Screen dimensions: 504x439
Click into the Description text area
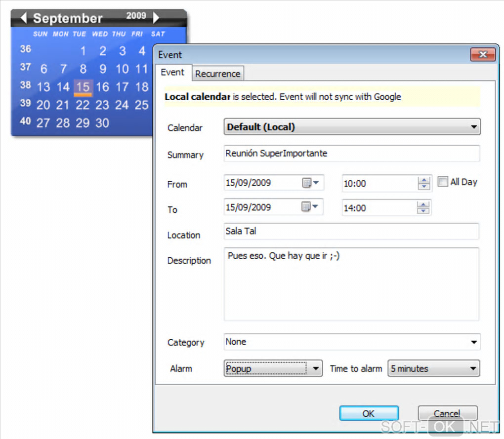(351, 284)
